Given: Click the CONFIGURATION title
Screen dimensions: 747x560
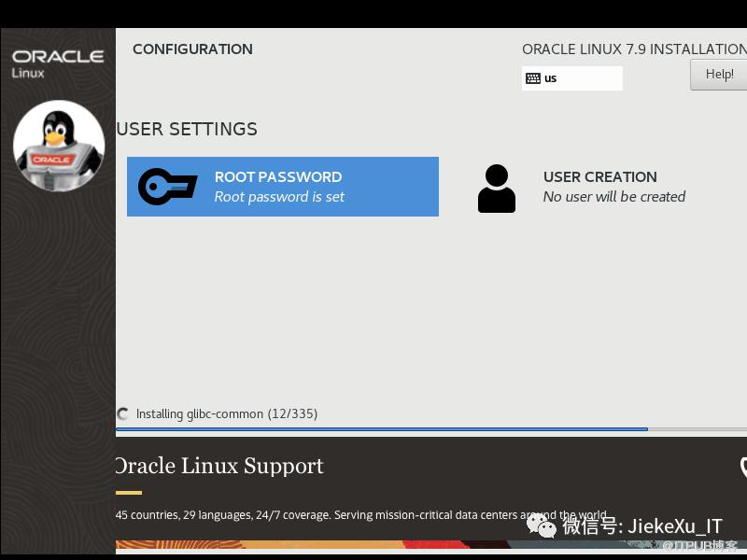Looking at the screenshot, I should coord(193,49).
